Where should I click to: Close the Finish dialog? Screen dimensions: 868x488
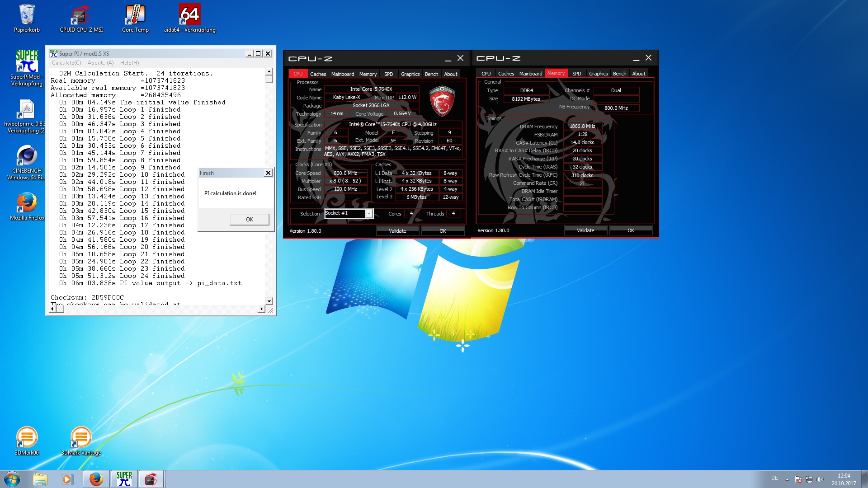point(268,173)
